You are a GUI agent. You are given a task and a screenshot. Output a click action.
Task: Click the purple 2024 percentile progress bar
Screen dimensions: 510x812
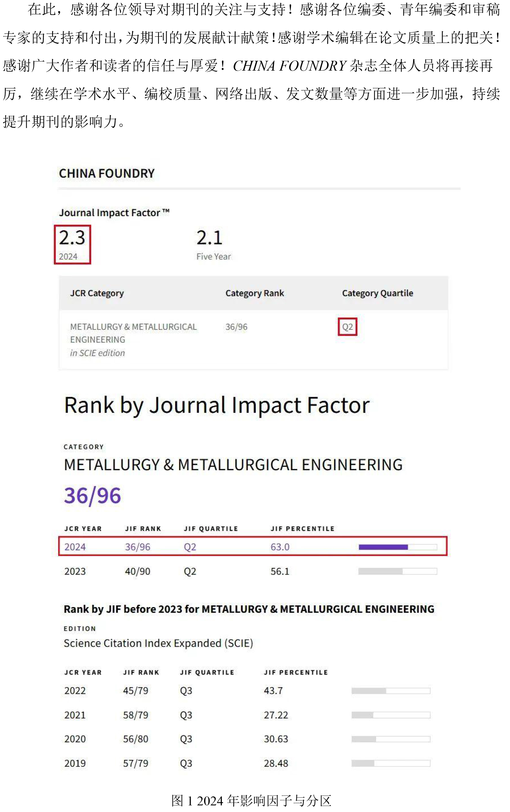coord(398,547)
